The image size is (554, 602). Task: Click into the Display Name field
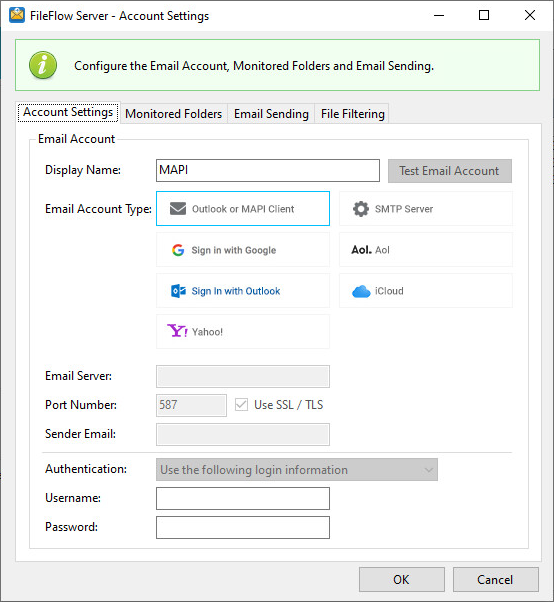(268, 170)
